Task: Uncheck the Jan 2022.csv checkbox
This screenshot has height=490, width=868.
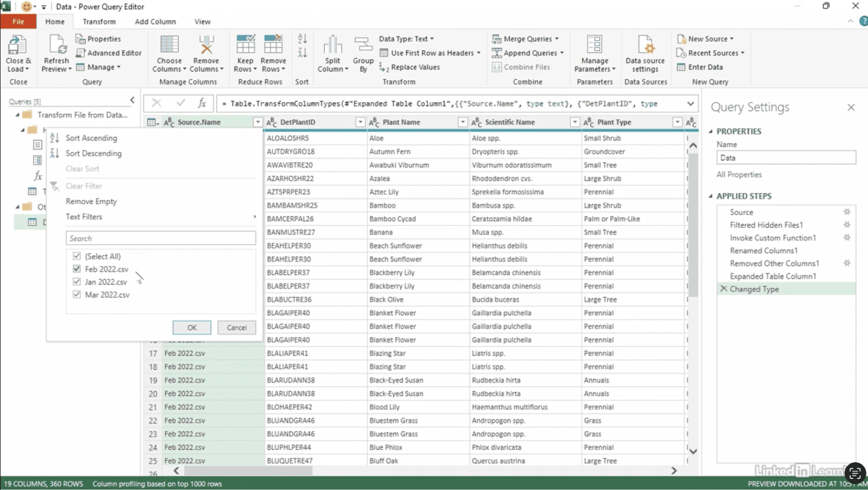Action: [77, 281]
